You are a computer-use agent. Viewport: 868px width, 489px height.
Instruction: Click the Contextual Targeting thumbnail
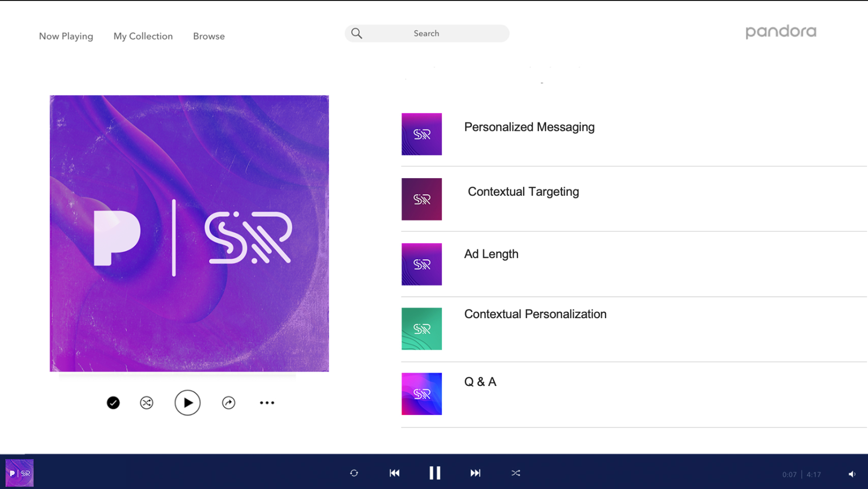[421, 199]
